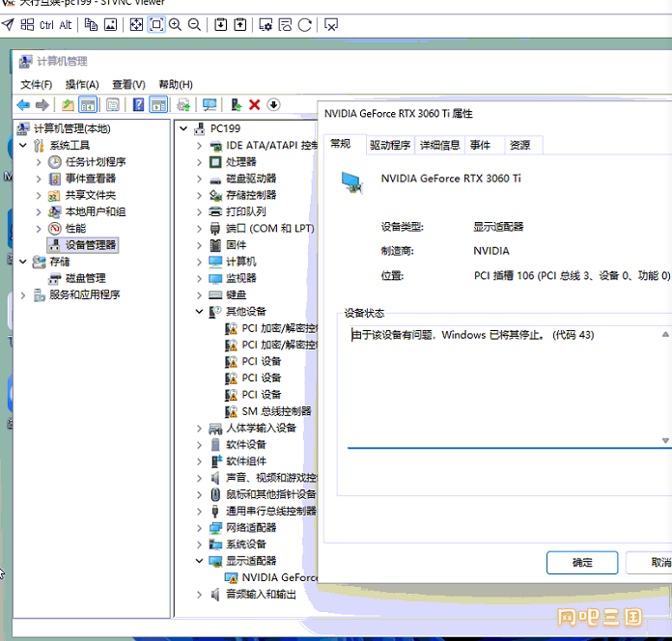Select 设备管理器 in left tree
The height and width of the screenshot is (641, 672).
coord(82,245)
